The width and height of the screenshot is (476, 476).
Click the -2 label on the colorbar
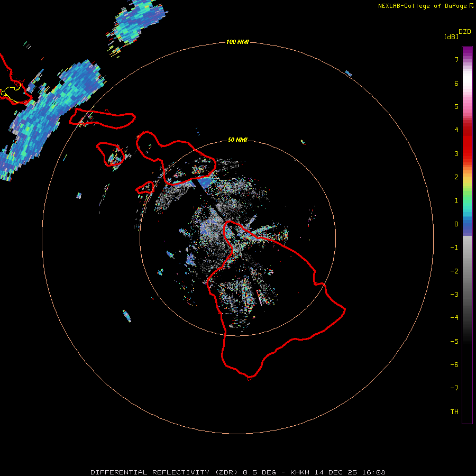(x=454, y=271)
